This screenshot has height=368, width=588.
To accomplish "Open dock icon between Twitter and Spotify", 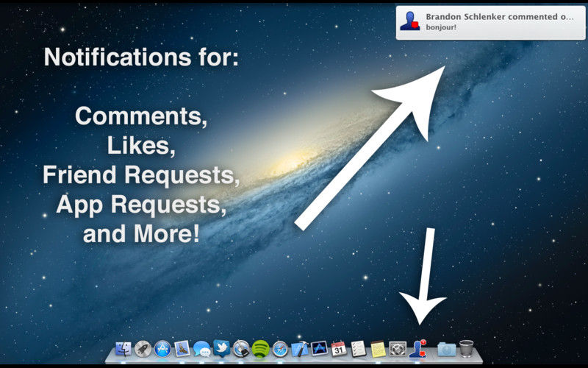I will click(x=241, y=349).
